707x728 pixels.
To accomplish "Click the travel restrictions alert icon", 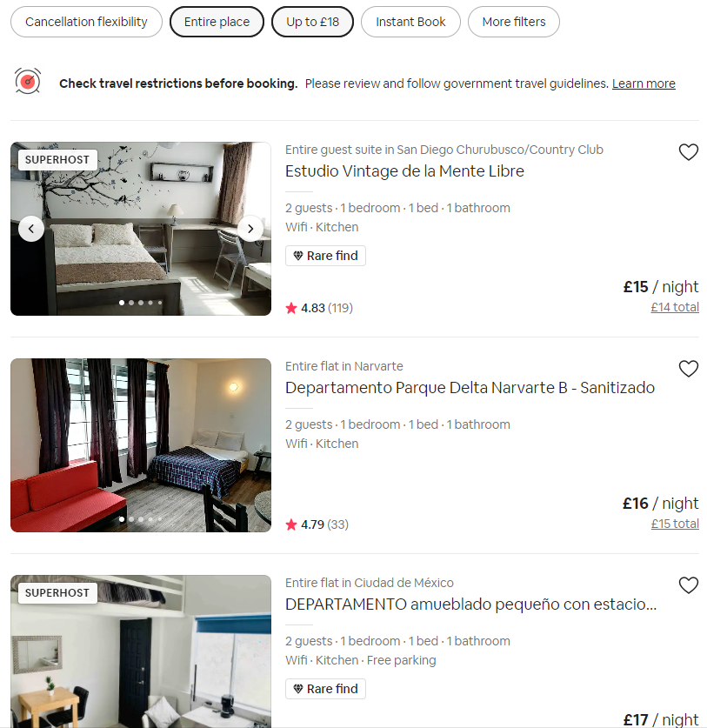I will [28, 81].
